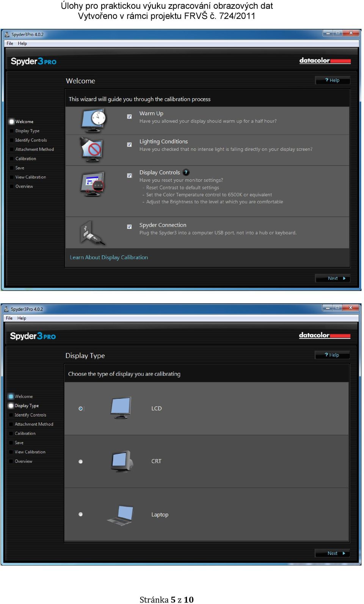364x604 pixels.
Task: Select Welcome step in Welcome window sidebar
Action: click(22, 122)
